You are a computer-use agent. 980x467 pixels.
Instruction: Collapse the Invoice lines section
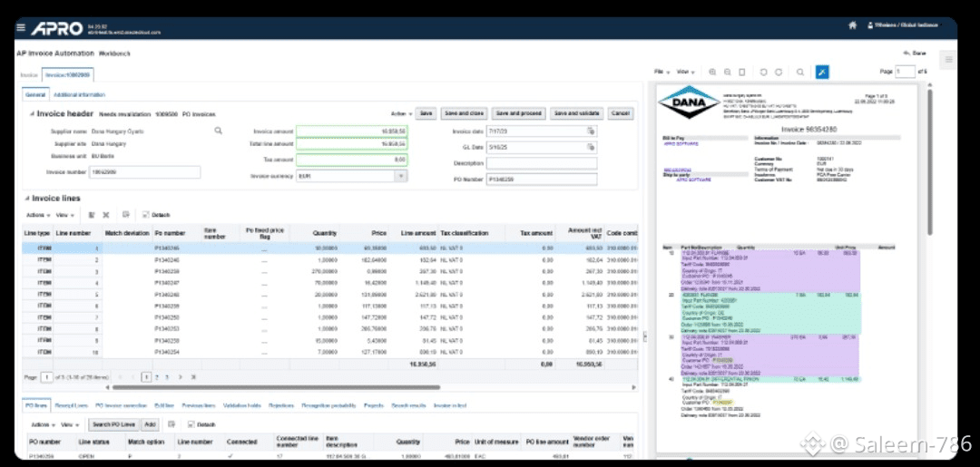27,198
